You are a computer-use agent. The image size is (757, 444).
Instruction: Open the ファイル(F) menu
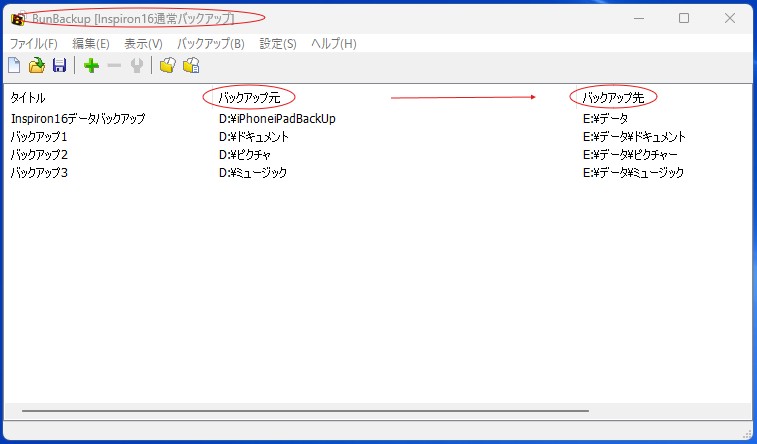pos(33,44)
